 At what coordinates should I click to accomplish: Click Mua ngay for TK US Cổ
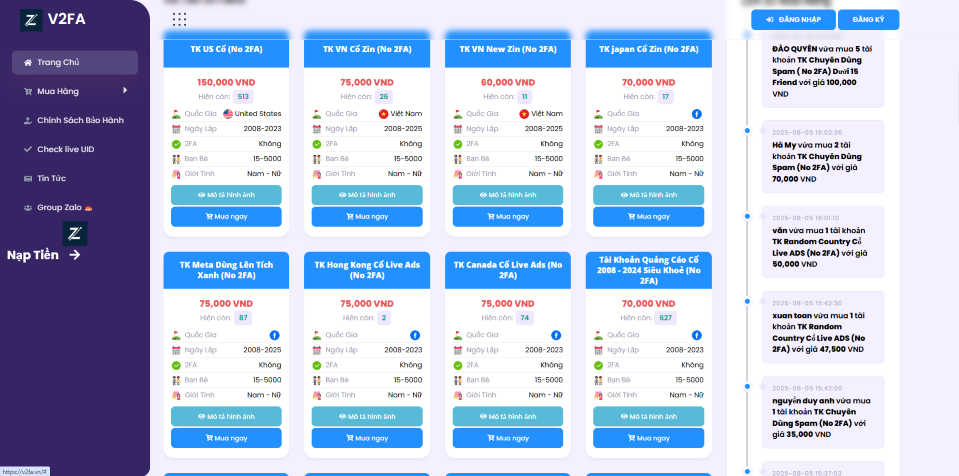click(x=226, y=216)
